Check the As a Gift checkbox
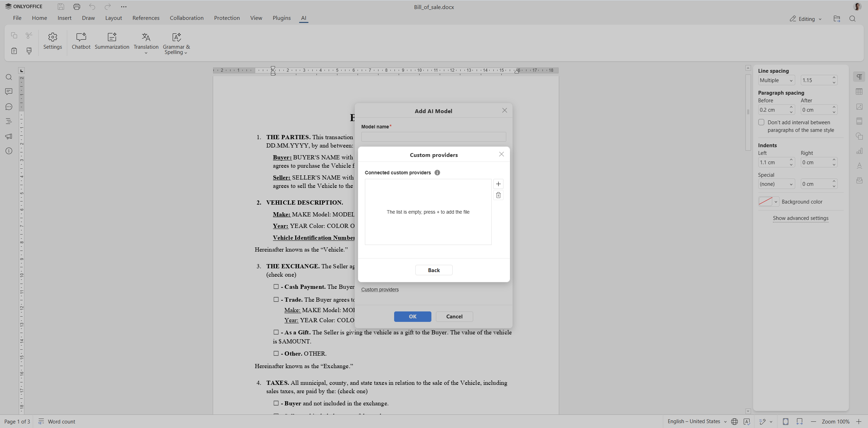Image resolution: width=868 pixels, height=428 pixels. [x=276, y=332]
